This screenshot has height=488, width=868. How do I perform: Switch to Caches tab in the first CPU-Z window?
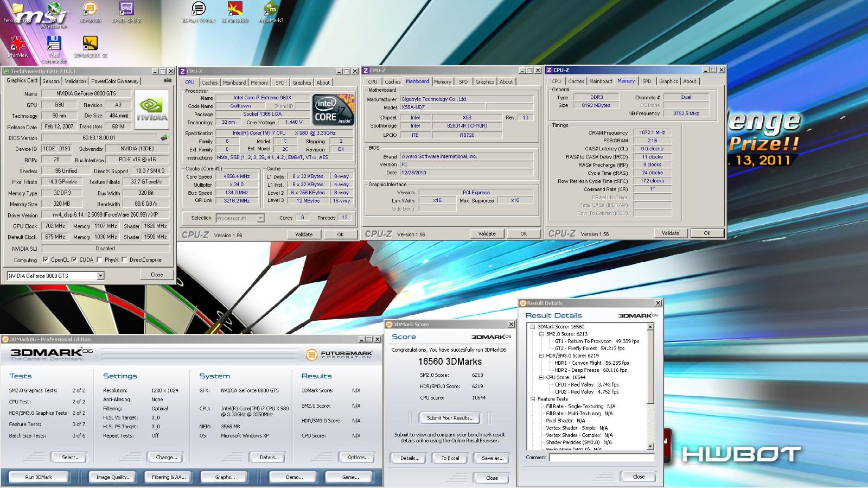tap(209, 83)
